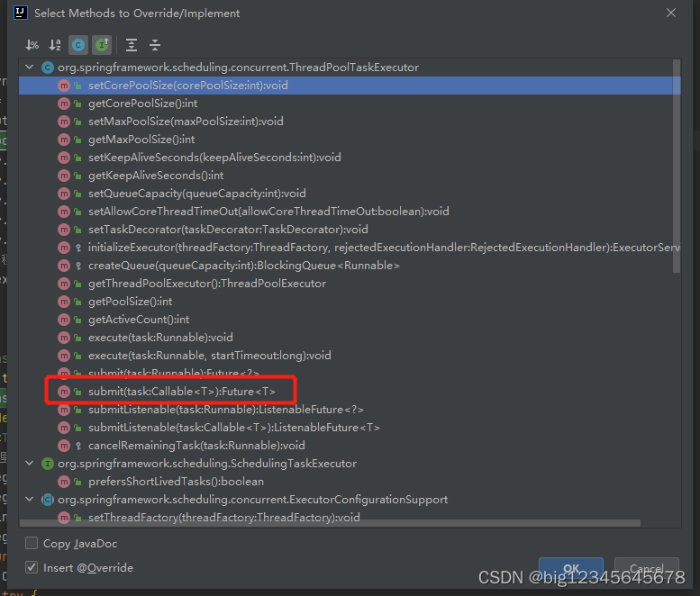
Task: Enable the Copy JavaDoc checkbox
Action: click(x=32, y=543)
